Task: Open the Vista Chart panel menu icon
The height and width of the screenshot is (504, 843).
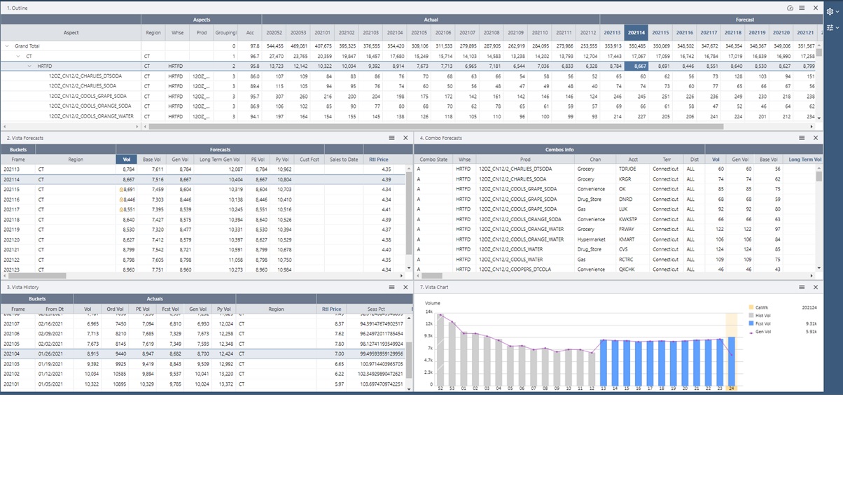Action: coord(801,286)
